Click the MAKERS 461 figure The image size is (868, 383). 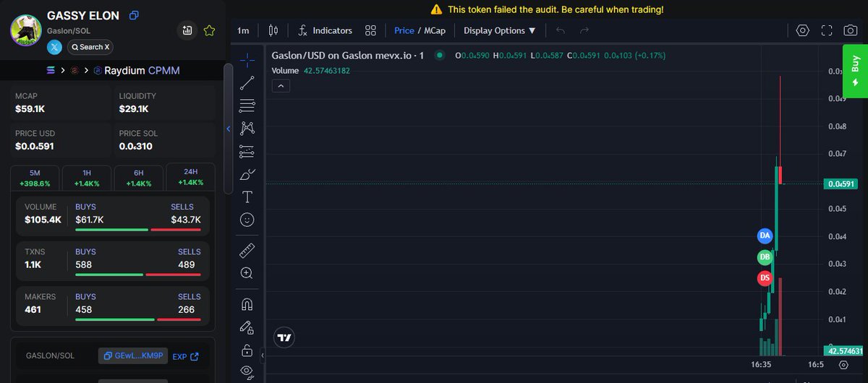33,309
